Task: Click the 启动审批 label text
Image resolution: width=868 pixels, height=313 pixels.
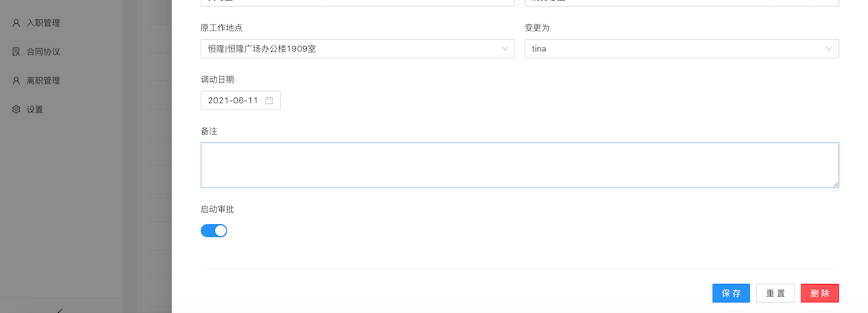Action: (217, 210)
